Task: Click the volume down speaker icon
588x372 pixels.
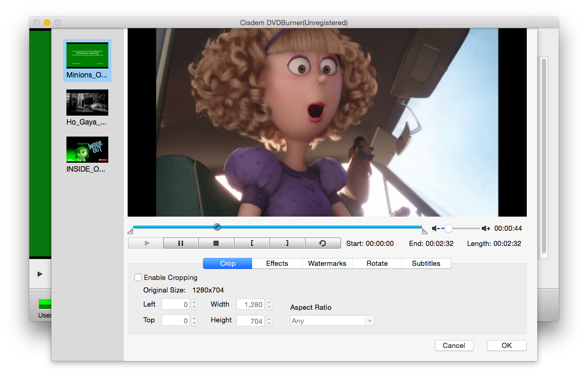Action: click(436, 228)
